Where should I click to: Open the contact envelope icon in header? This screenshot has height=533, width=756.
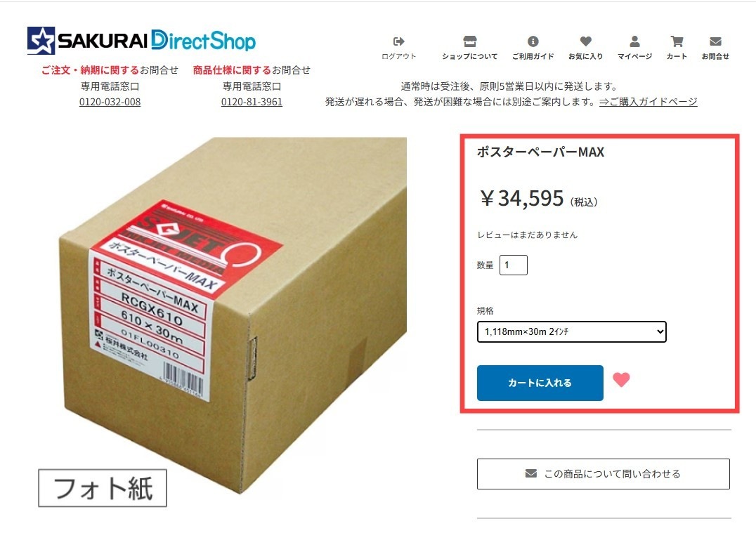pos(715,41)
